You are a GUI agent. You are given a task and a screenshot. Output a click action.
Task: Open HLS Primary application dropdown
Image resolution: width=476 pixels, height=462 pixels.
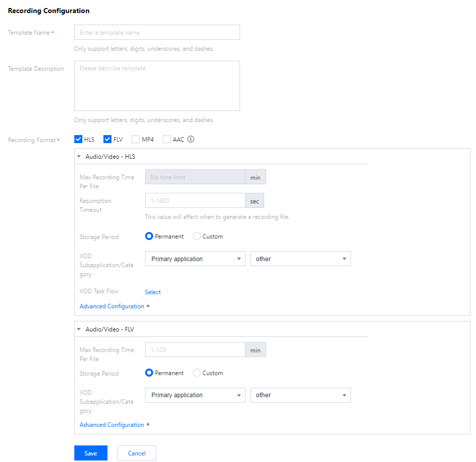[x=195, y=259]
